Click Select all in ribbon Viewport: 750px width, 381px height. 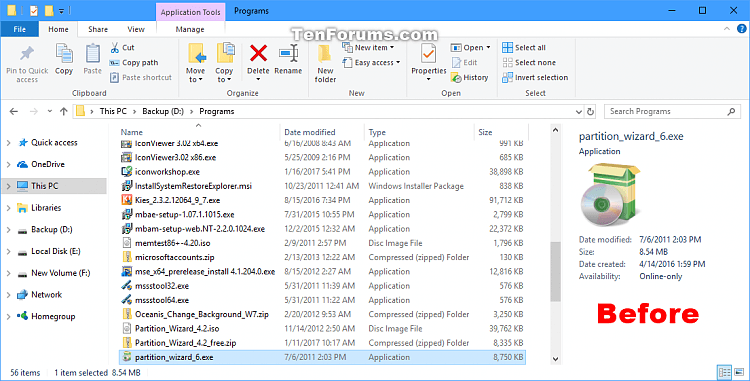tap(524, 47)
